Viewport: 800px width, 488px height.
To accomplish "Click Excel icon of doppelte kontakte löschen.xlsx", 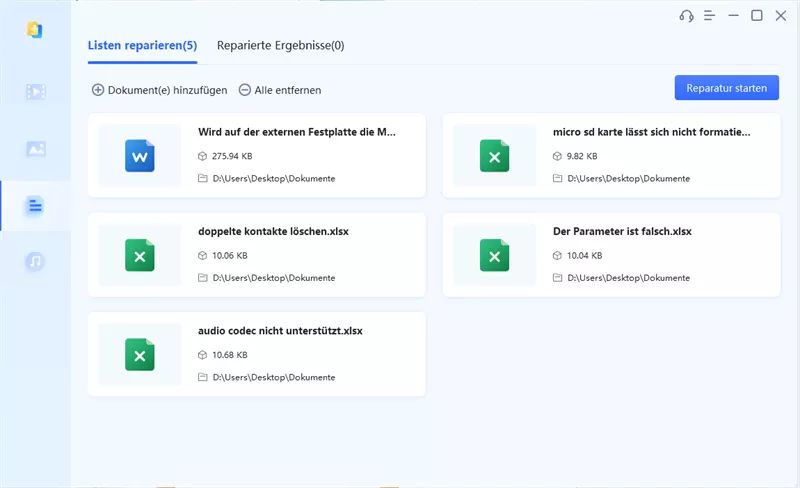I will click(x=140, y=255).
